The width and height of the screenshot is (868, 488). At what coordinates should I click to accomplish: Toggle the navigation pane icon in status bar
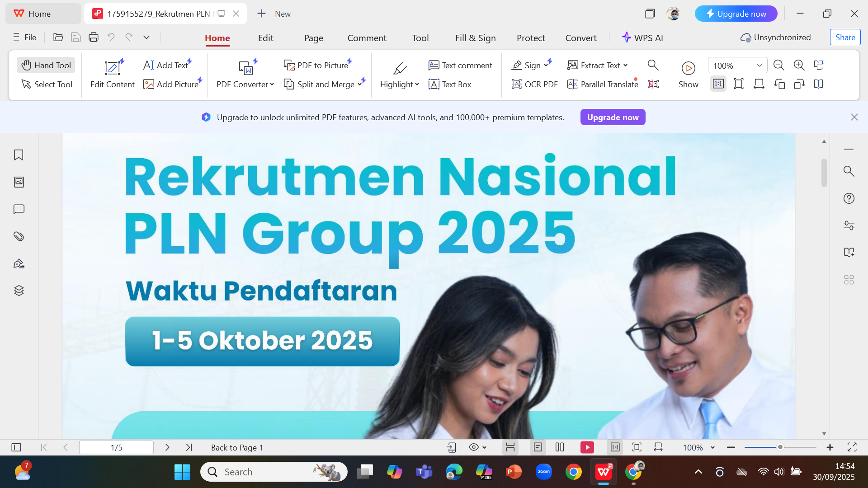coord(16,447)
